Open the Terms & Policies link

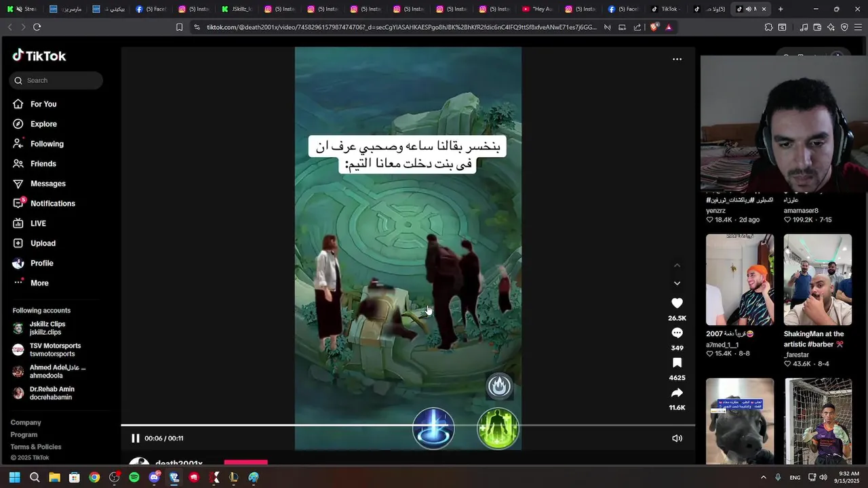coord(36,447)
